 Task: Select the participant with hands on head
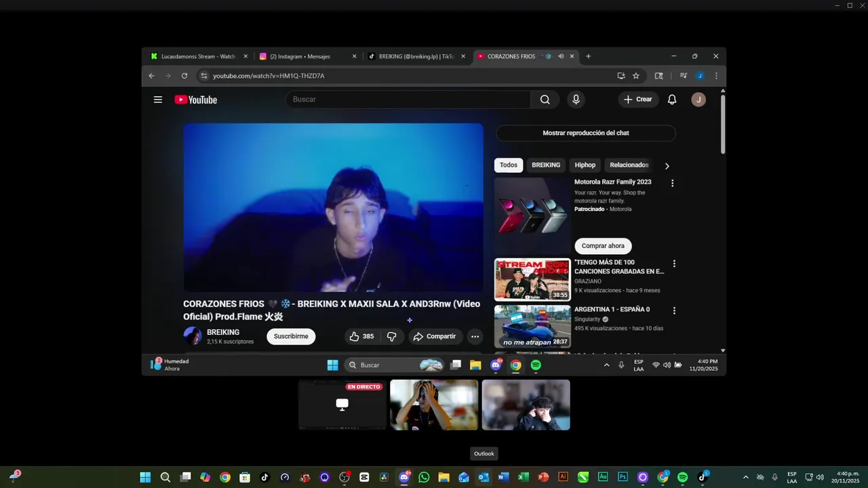(434, 405)
